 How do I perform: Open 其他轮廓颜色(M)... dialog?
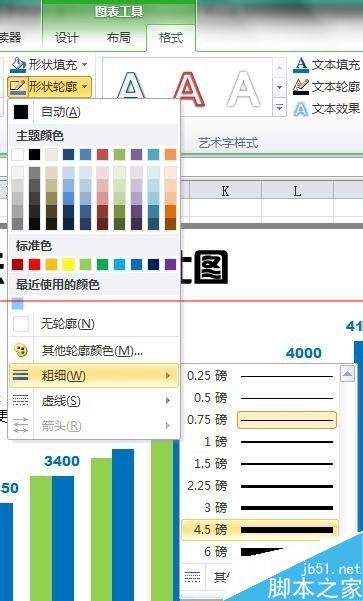point(94,350)
